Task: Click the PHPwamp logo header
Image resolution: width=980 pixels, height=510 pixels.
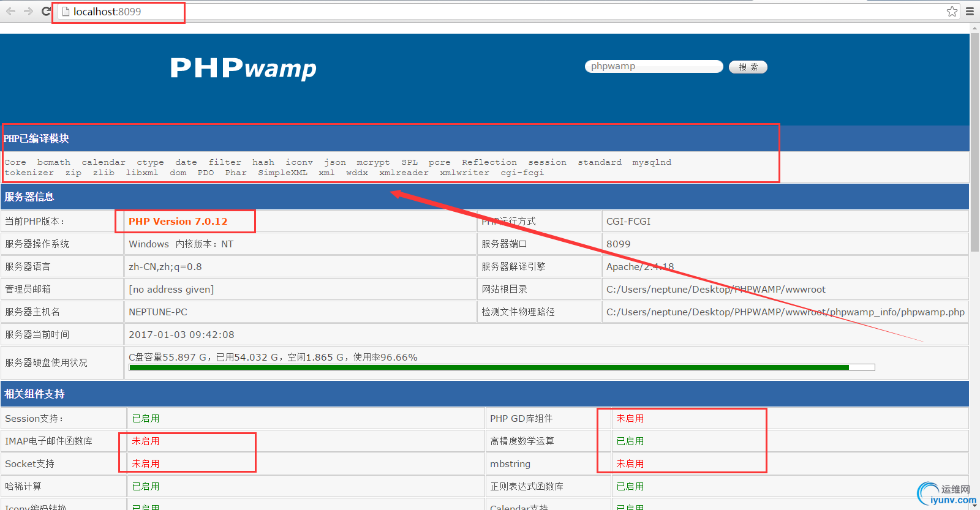Action: [x=243, y=68]
